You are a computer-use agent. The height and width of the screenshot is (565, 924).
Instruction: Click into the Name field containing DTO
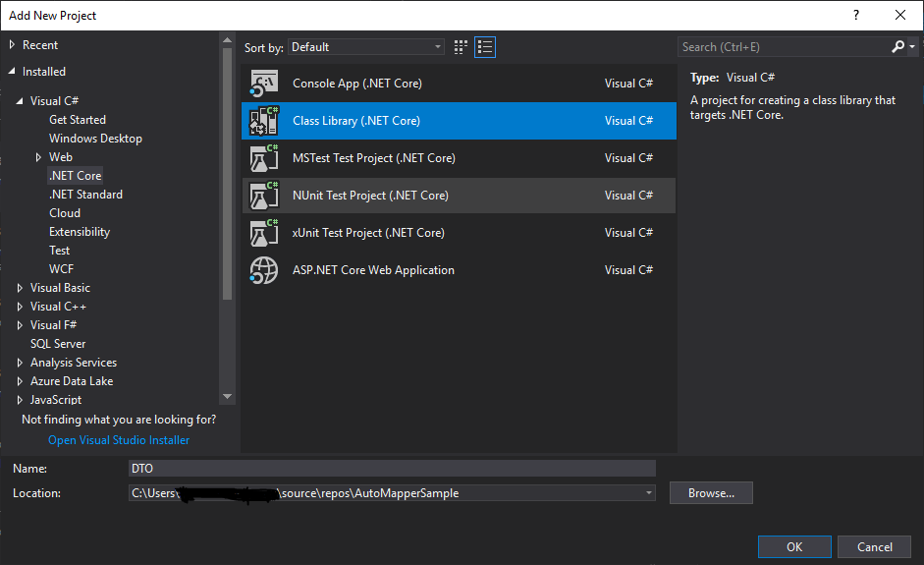click(392, 469)
